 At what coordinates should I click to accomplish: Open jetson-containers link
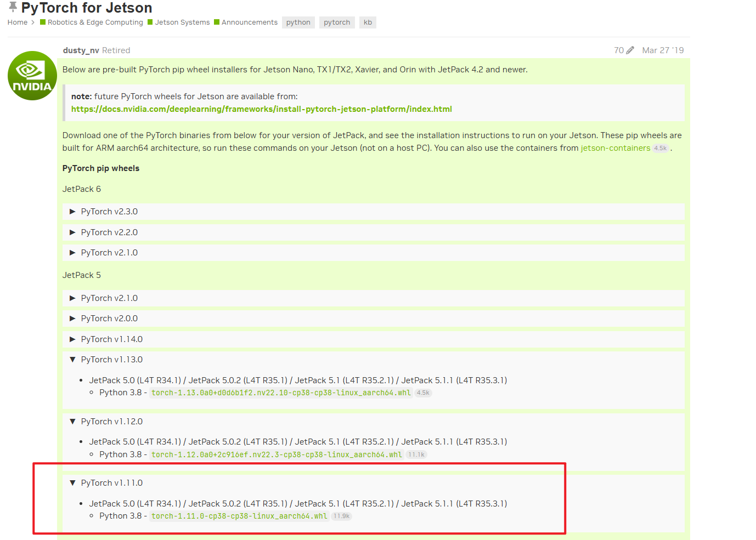click(616, 148)
